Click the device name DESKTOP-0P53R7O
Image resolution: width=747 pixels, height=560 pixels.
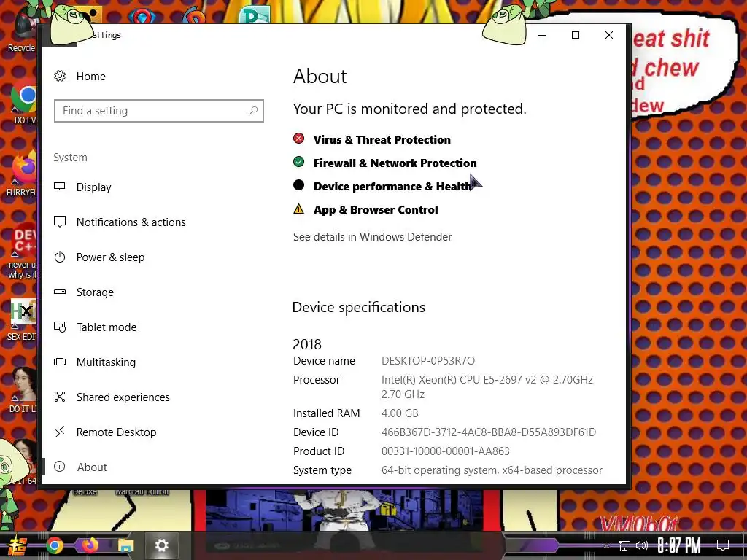point(427,361)
